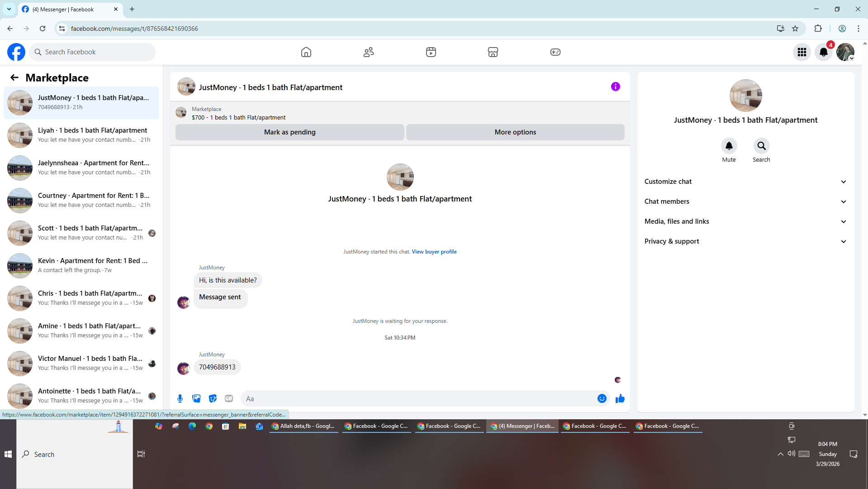
Task: Open the Facebook menu grid icon
Action: [802, 52]
